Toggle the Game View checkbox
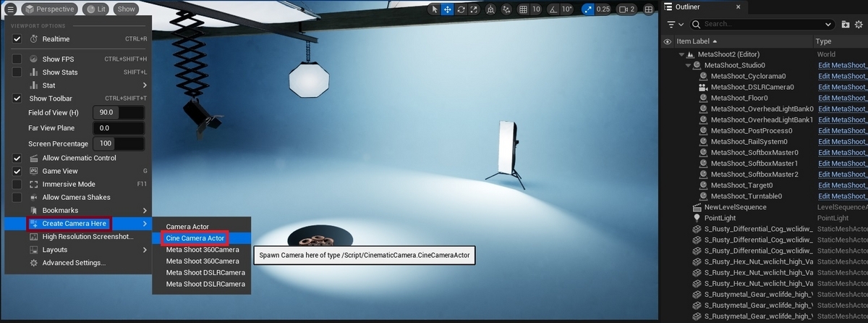This screenshot has width=868, height=323. tap(17, 171)
